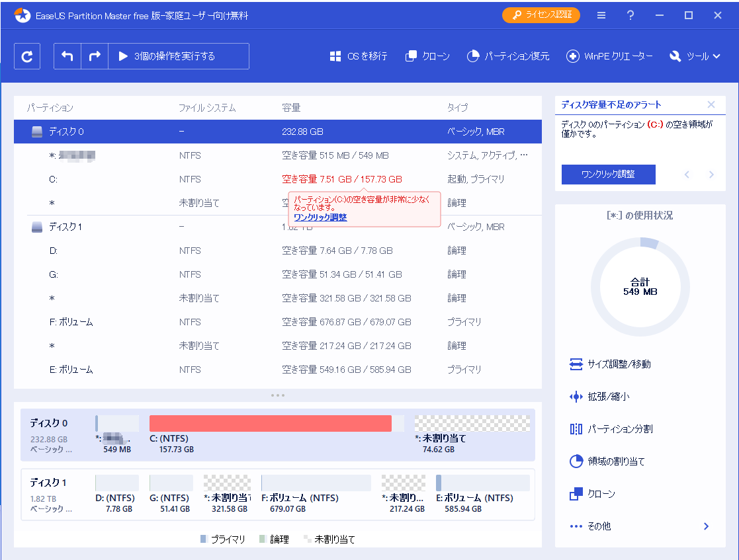Choose 領域の割り当て action
This screenshot has height=560, width=739.
point(607,461)
